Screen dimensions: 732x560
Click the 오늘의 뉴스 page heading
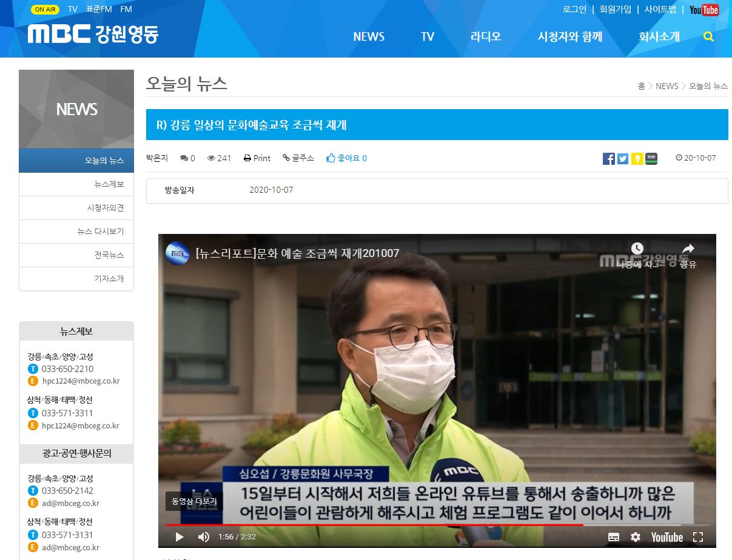[187, 84]
